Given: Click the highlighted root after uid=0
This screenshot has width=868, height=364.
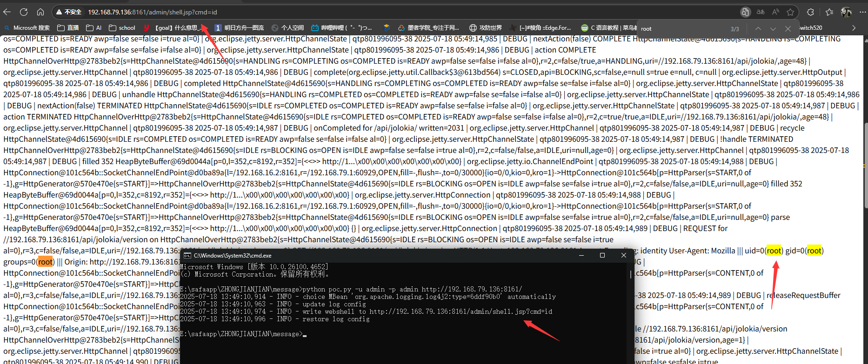Looking at the screenshot, I should point(774,251).
